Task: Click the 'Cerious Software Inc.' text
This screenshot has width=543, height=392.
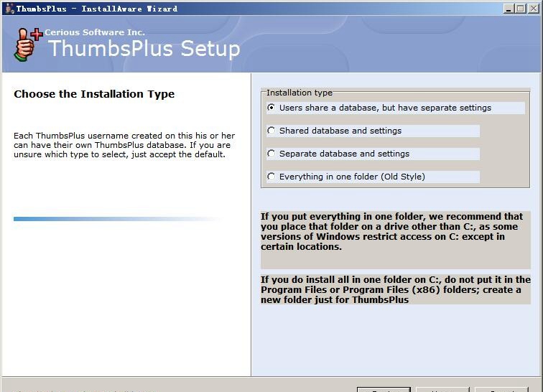Action: (95, 32)
